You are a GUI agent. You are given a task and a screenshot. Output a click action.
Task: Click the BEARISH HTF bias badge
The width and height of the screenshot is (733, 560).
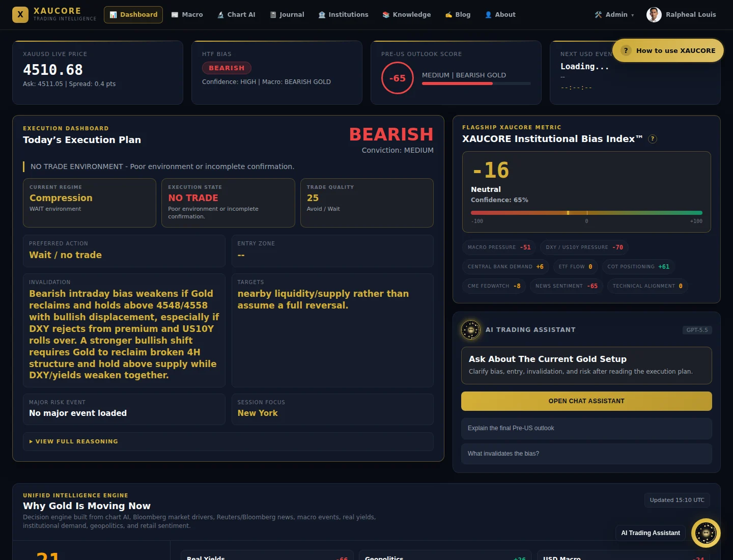click(x=227, y=68)
